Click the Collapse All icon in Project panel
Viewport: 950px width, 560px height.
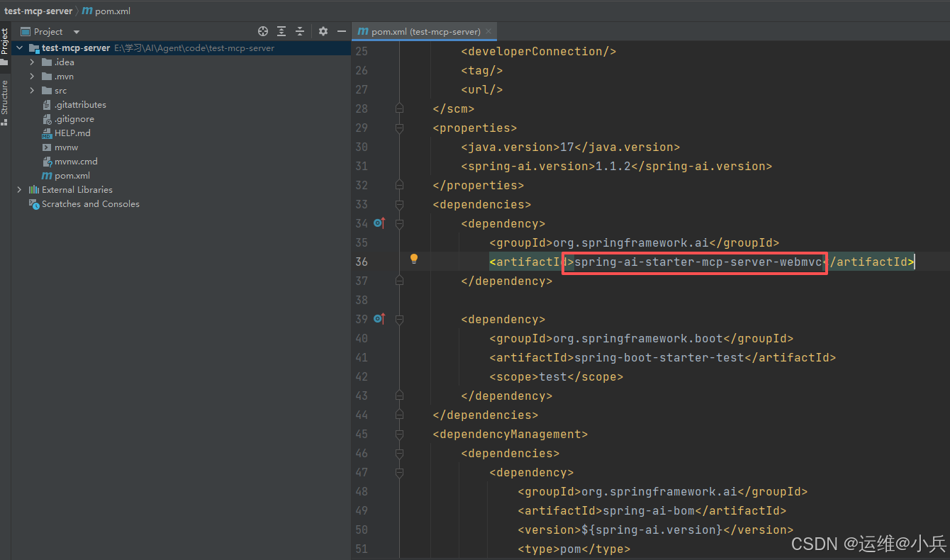pos(300,31)
